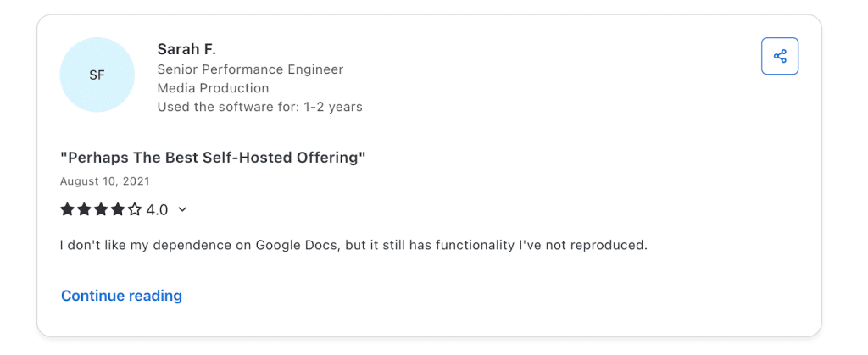The height and width of the screenshot is (355, 868).
Task: Click the share review icon button
Action: [x=780, y=57]
